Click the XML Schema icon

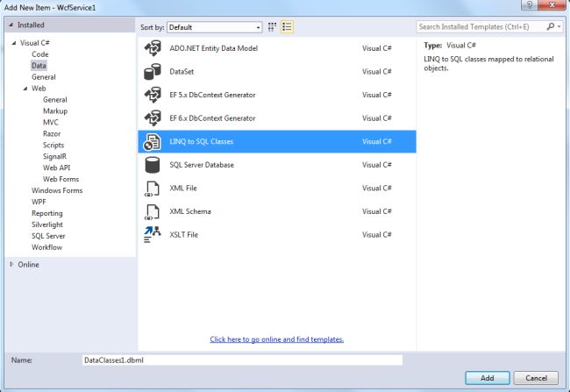pyautogui.click(x=153, y=211)
